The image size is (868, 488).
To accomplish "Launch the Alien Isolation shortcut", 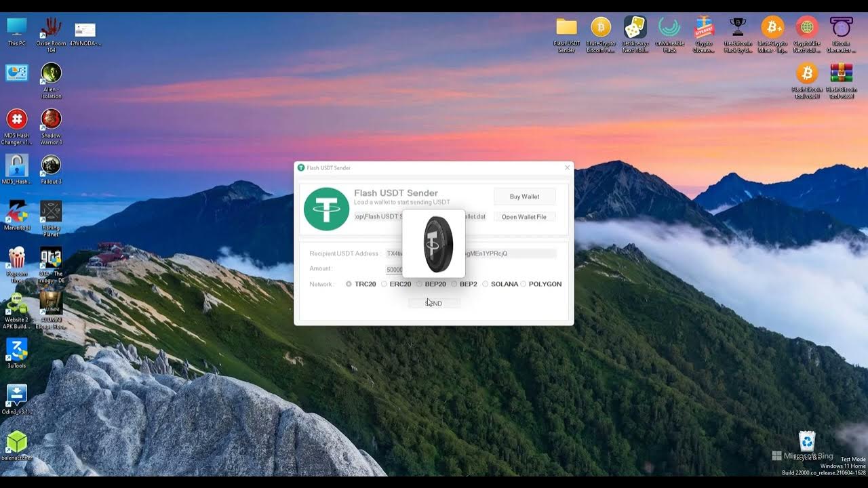I will pos(51,81).
